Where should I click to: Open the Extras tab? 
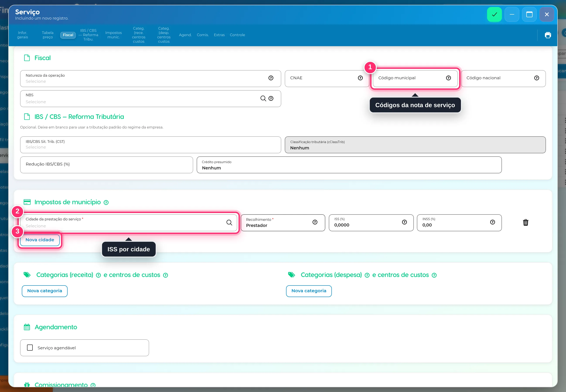point(219,35)
